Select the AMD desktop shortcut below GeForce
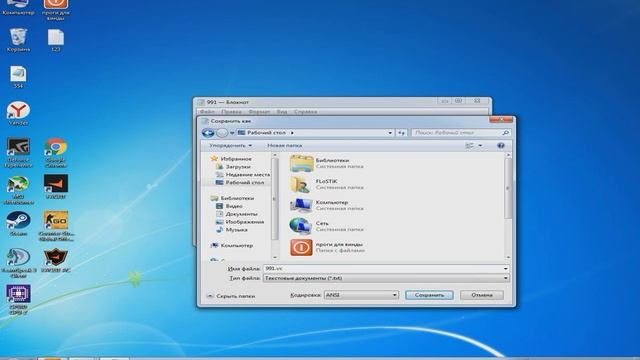The width and height of the screenshot is (640, 360). [18, 189]
